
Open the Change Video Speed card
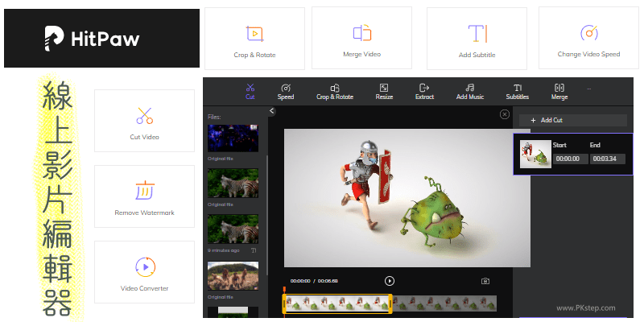coord(588,38)
